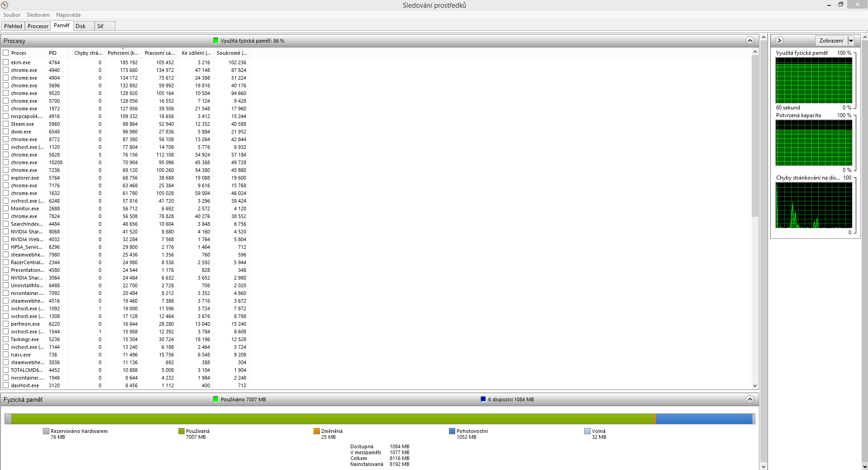Image resolution: width=868 pixels, height=470 pixels.
Task: Select the TOTALCMD6... process row name
Action: 27,370
